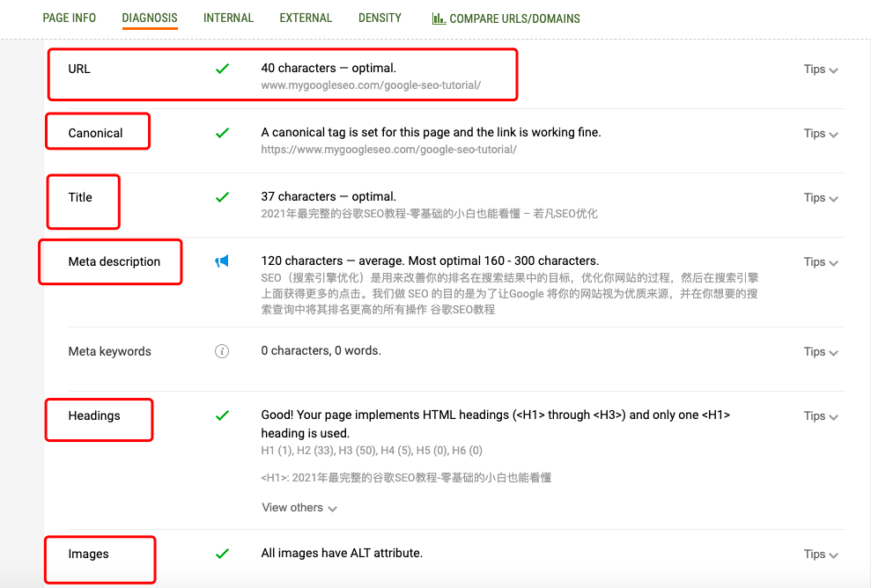Screen dimensions: 871x588
Task: Open the EXTERNAL tab
Action: coord(306,18)
